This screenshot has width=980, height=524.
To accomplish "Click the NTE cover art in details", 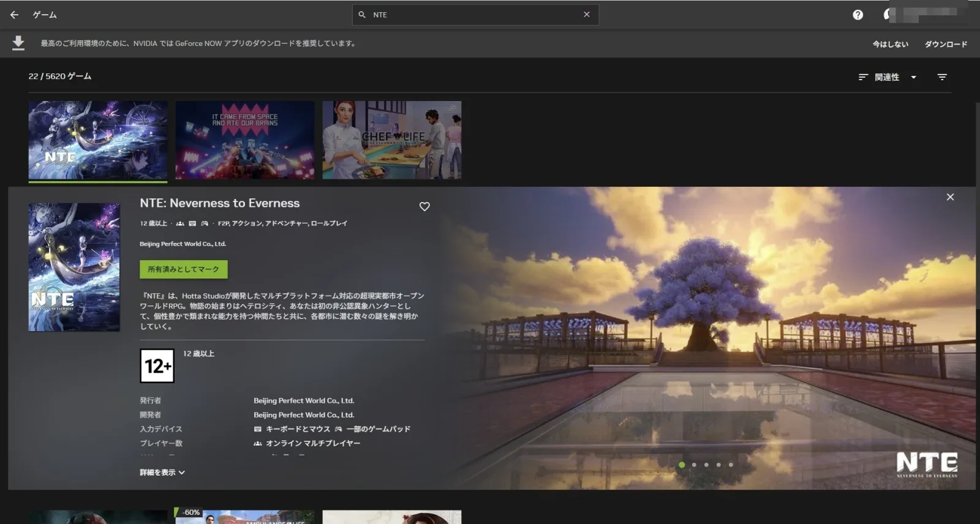I will 74,268.
